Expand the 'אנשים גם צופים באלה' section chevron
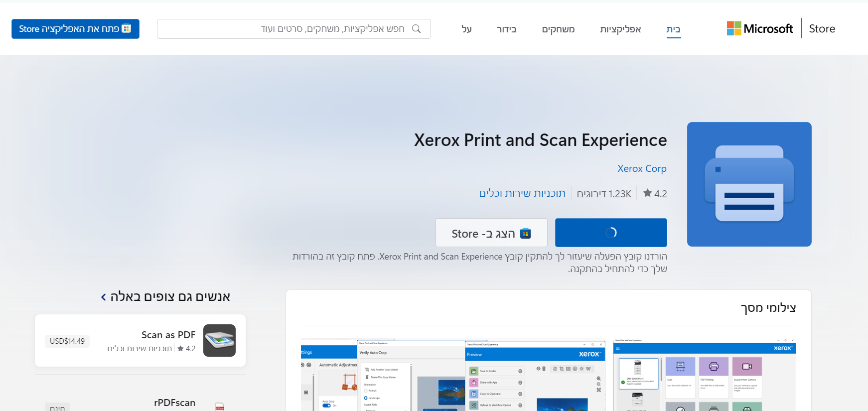Screen dimensions: 868x411 click(x=104, y=297)
